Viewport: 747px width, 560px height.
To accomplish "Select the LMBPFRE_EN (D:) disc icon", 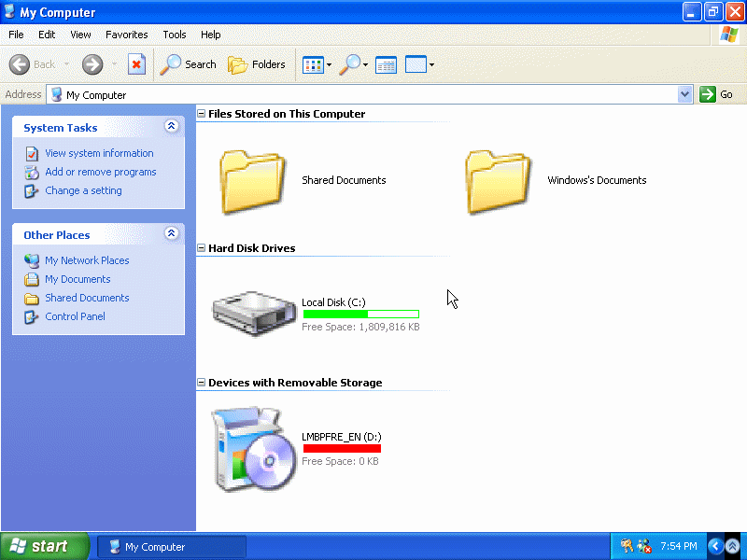I will (254, 449).
